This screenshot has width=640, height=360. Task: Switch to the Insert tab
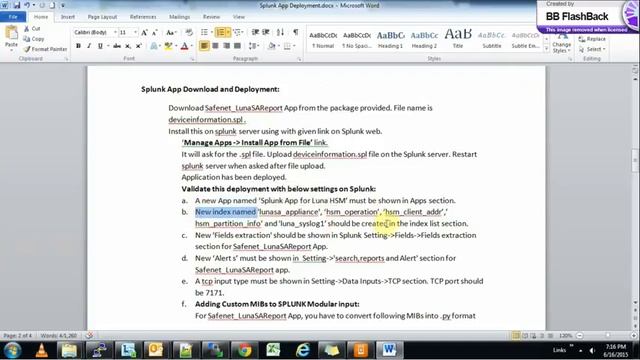(68, 17)
